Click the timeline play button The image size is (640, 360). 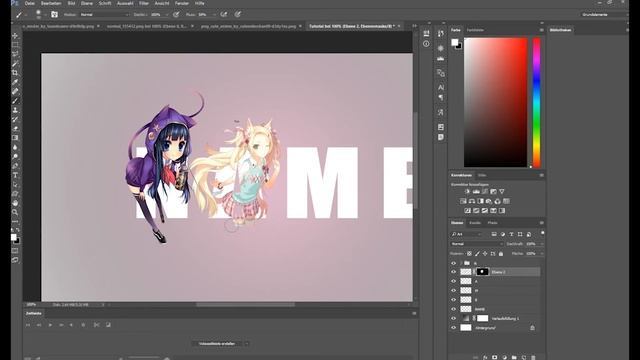tap(50, 325)
